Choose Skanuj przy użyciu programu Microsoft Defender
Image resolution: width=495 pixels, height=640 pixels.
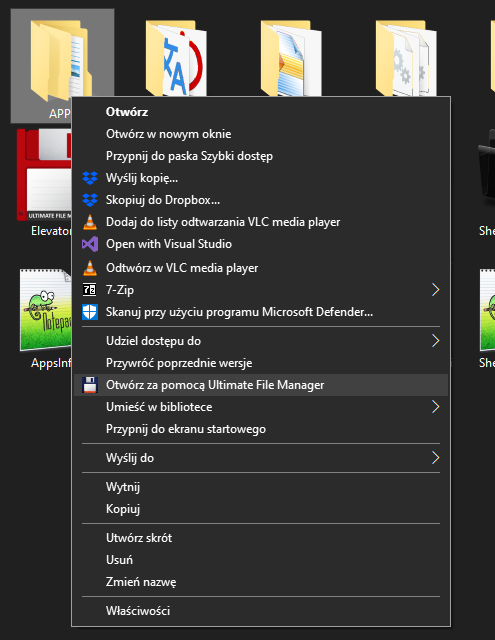tap(261, 312)
